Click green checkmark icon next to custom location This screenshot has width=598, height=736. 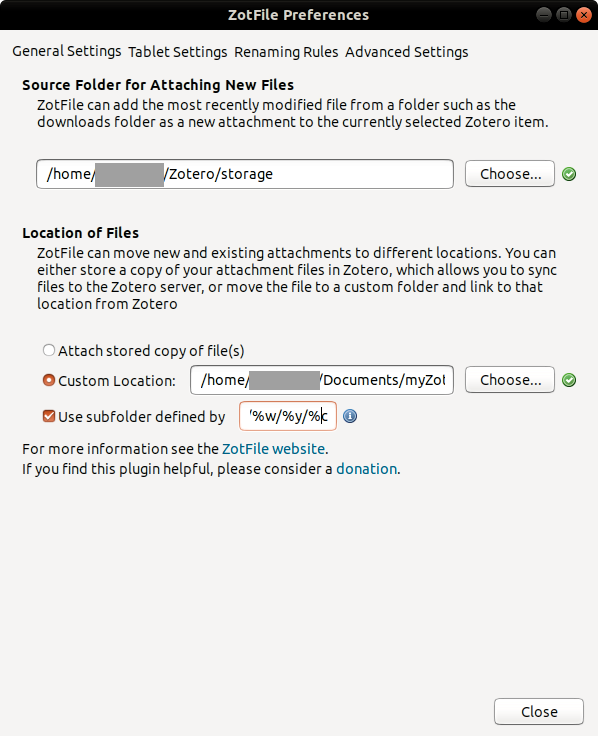tap(569, 380)
